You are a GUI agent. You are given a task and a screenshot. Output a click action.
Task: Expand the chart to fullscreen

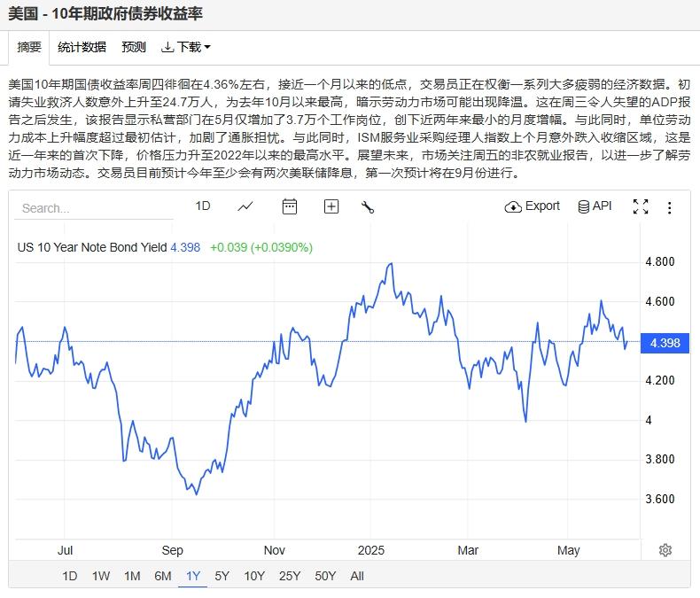pos(641,206)
